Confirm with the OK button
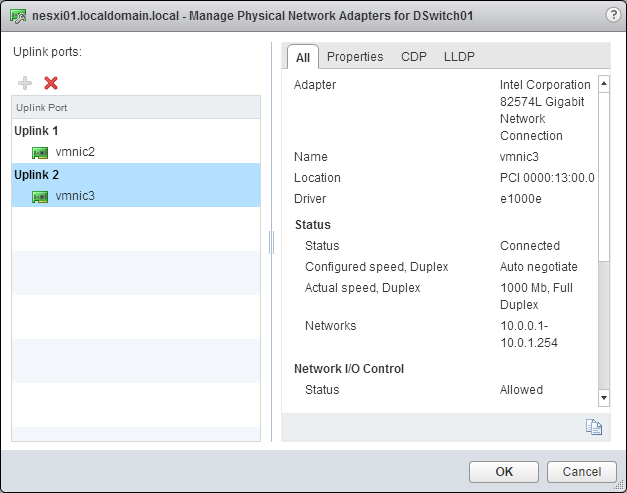The height and width of the screenshot is (493, 627). point(504,472)
